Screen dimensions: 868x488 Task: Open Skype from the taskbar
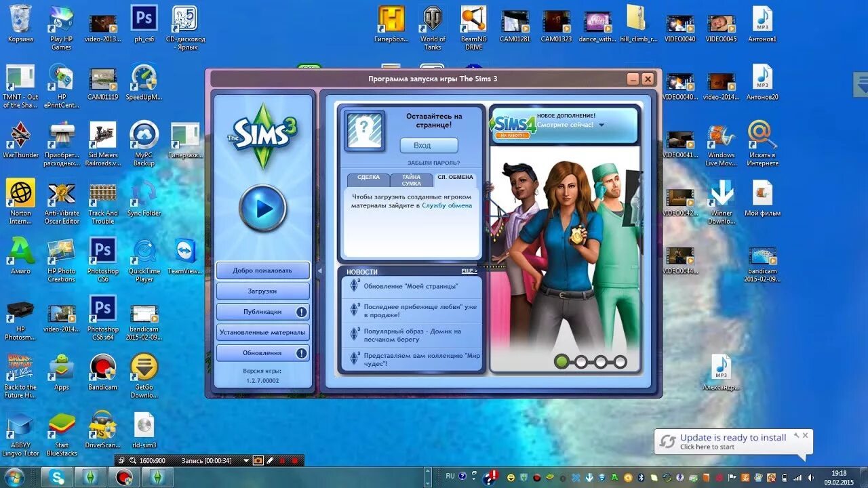pyautogui.click(x=57, y=477)
